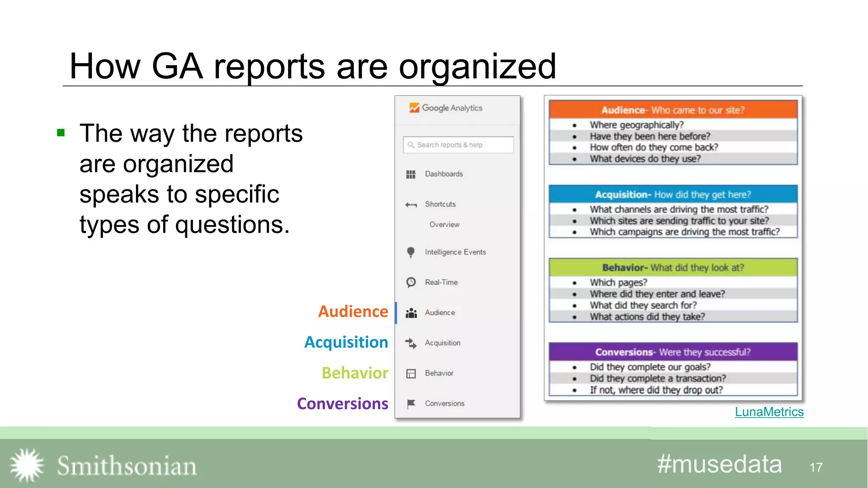Click the 'The way the reports' bullet paragraph
The image size is (868, 488).
(191, 179)
